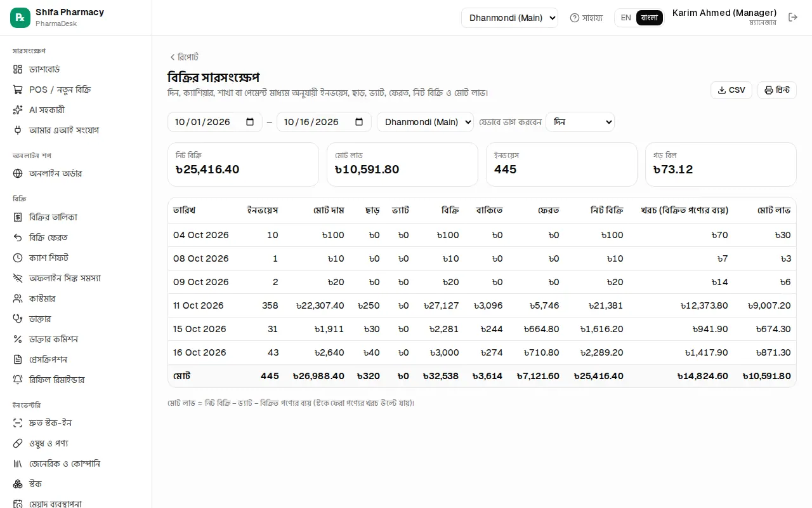The image size is (812, 508).
Task: Open calendar picker on start date 10/01/2026
Action: point(250,122)
